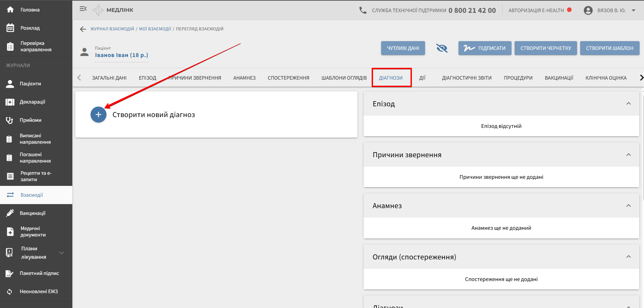Click the e-Health authorization red status indicator

[569, 10]
